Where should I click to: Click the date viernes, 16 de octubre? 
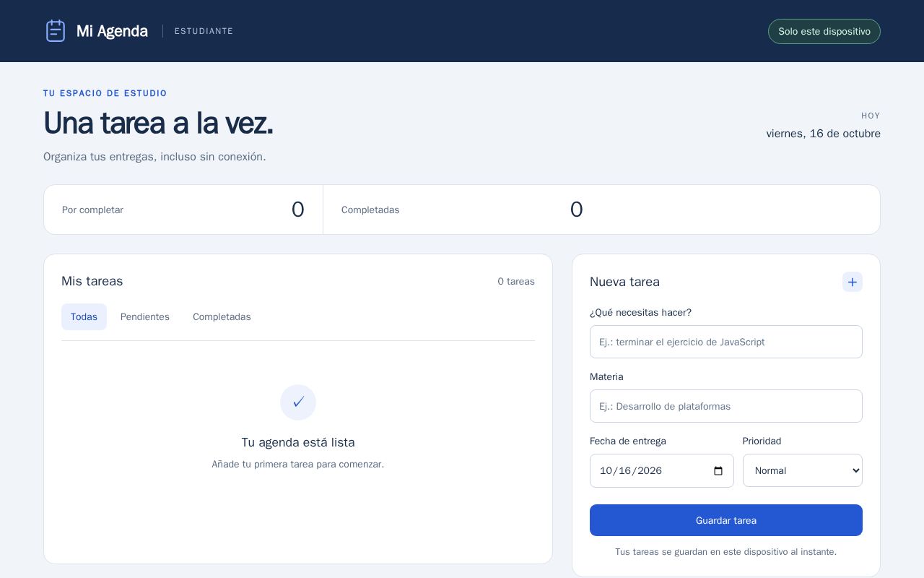point(823,134)
